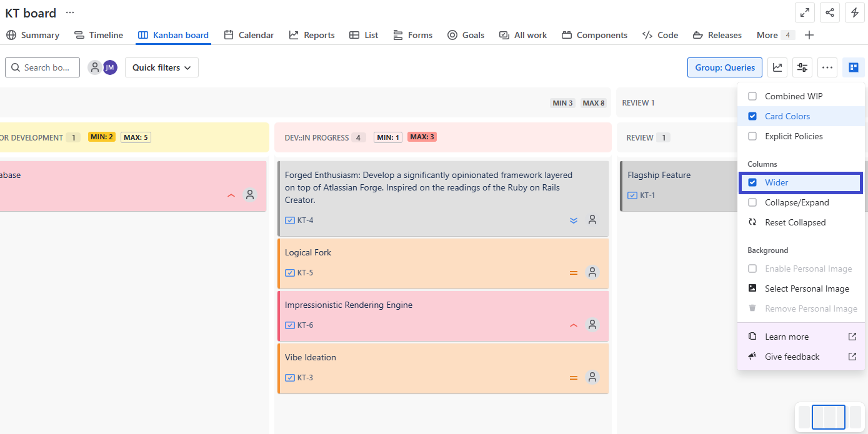Add a new tab with plus icon

tap(809, 35)
